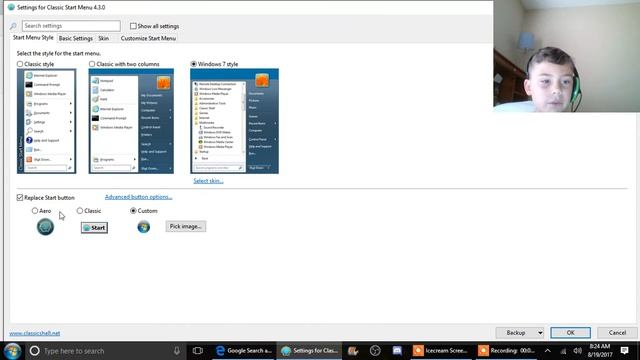Choose the Classic start button radio option
The height and width of the screenshot is (360, 640).
[80, 211]
